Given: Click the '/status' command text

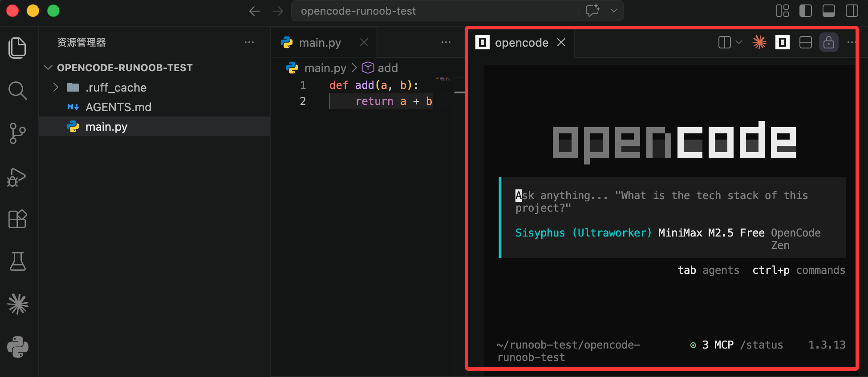Looking at the screenshot, I should [x=762, y=345].
